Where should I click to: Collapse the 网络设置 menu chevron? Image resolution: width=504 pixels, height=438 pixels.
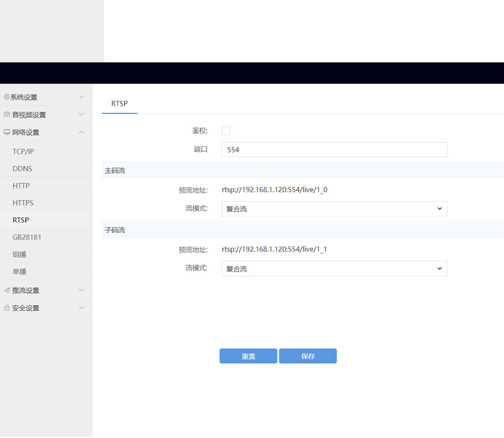tap(82, 132)
